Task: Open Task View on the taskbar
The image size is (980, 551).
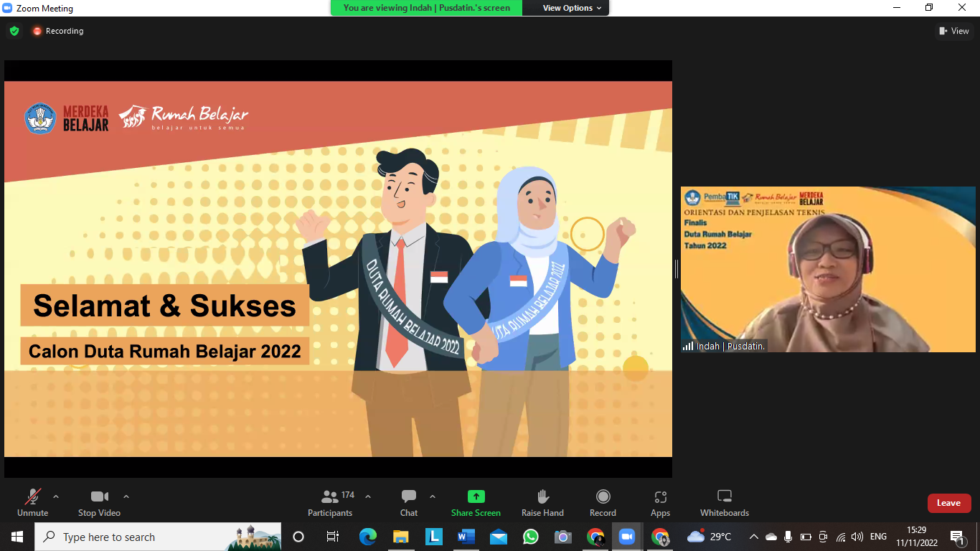Action: [x=332, y=537]
